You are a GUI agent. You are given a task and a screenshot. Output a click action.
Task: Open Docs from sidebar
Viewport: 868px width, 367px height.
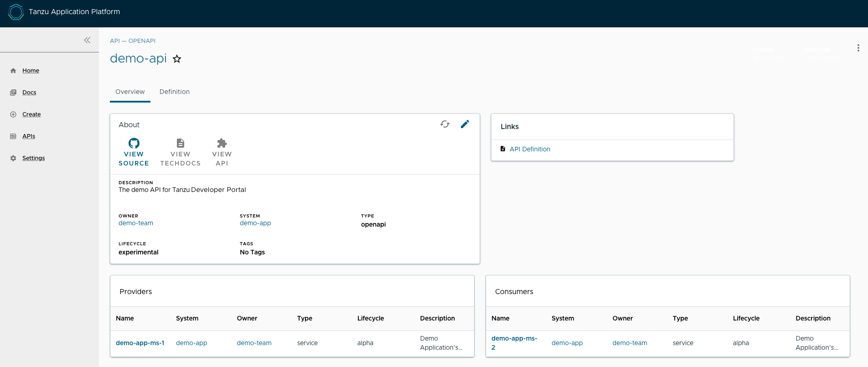tap(29, 93)
